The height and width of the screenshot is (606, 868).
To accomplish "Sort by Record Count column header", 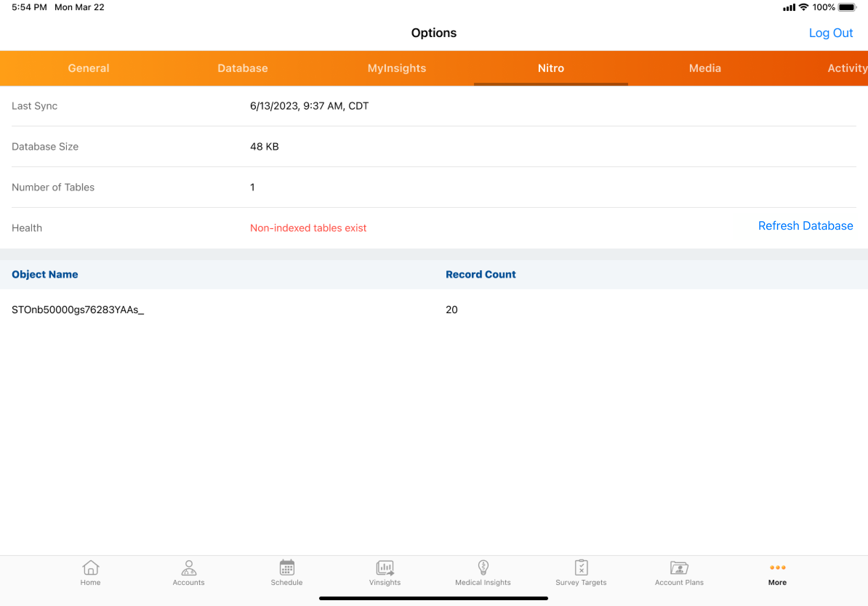I will point(480,274).
